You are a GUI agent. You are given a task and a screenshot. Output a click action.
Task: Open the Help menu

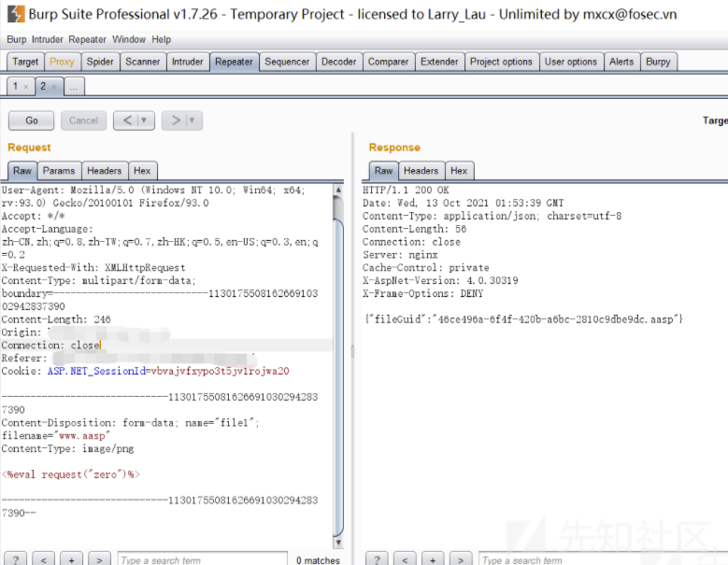(162, 39)
